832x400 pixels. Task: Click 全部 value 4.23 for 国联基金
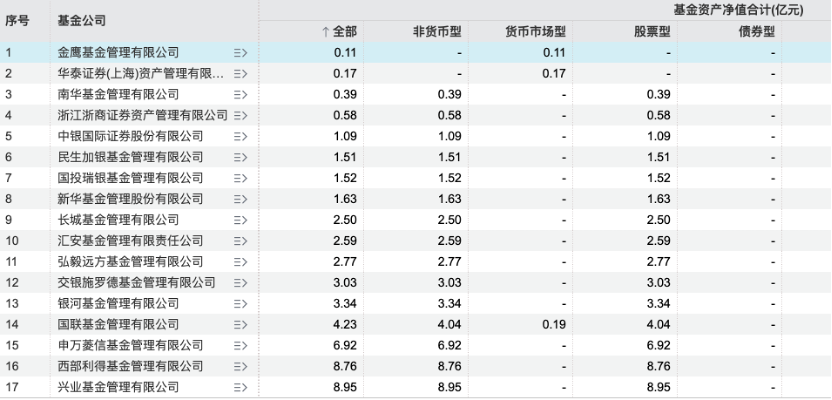pyautogui.click(x=345, y=325)
